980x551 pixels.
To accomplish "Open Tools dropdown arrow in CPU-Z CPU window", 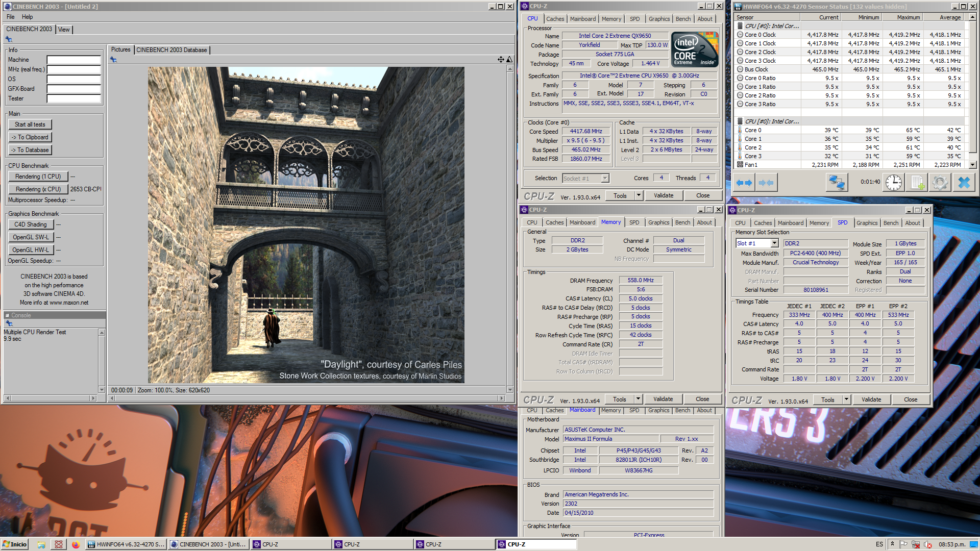I will (x=638, y=195).
